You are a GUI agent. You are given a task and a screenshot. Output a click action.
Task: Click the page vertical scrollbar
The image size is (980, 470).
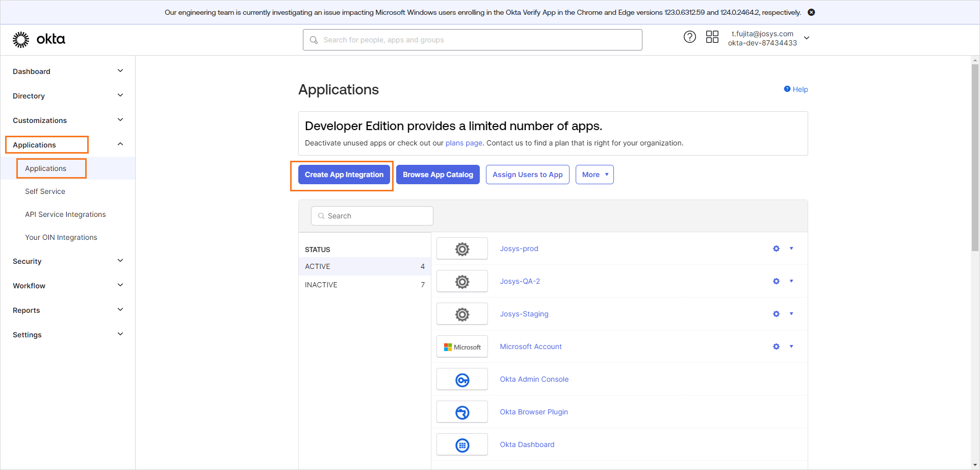coord(975,157)
